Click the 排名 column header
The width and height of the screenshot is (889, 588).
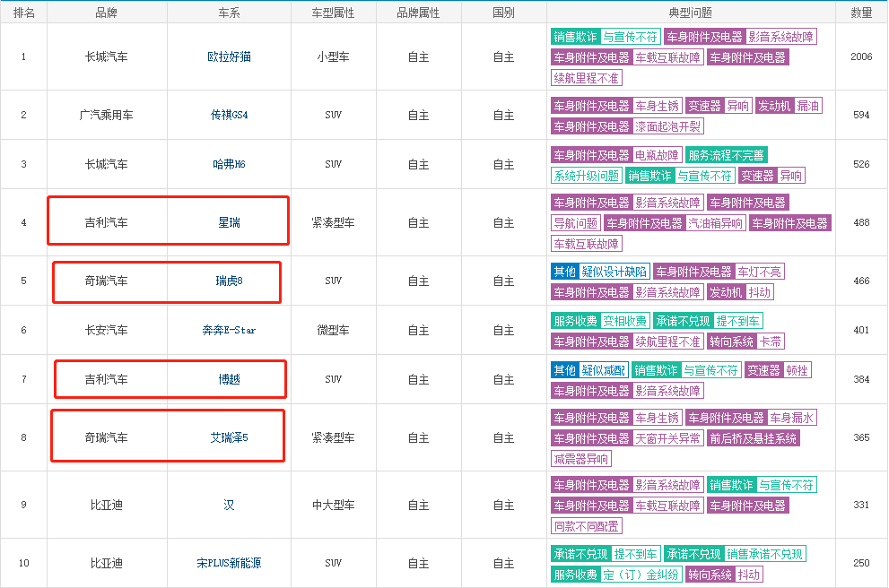click(x=24, y=13)
